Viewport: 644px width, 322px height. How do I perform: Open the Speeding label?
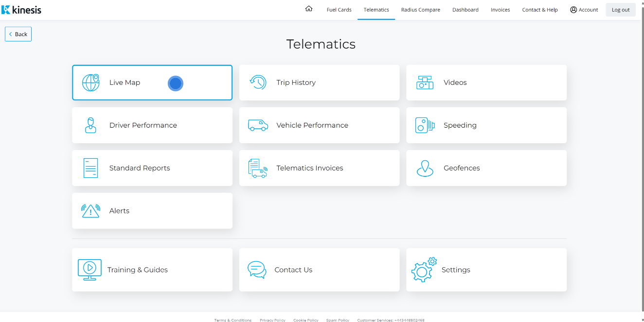460,125
